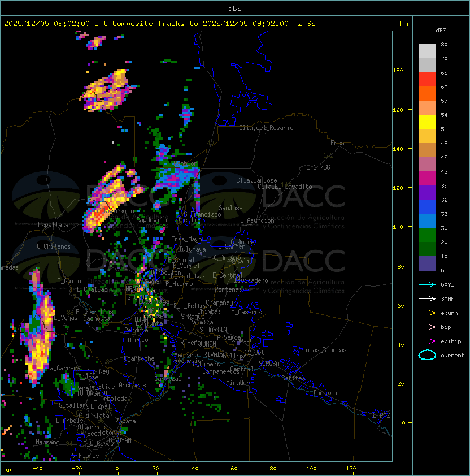The image size is (470, 476).
Task: Click the 'V_Flores' map label
Action: tap(85, 456)
